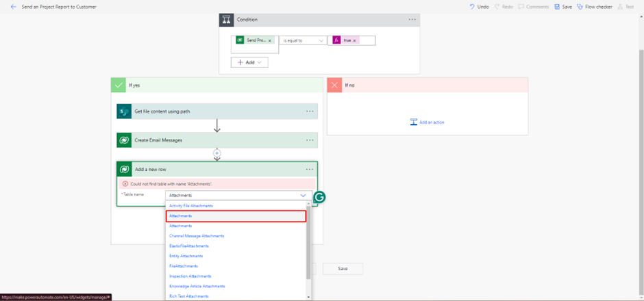644x301 pixels.
Task: Start a Test of the flow
Action: (626, 7)
